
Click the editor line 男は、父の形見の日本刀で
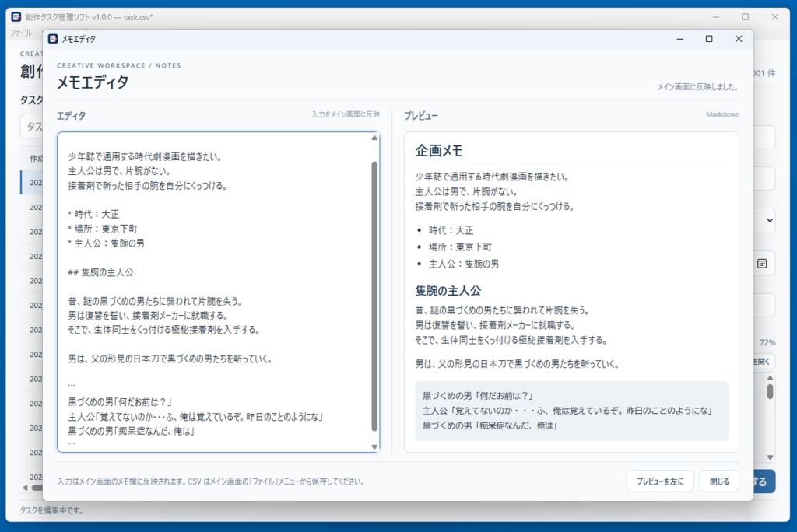point(170,359)
